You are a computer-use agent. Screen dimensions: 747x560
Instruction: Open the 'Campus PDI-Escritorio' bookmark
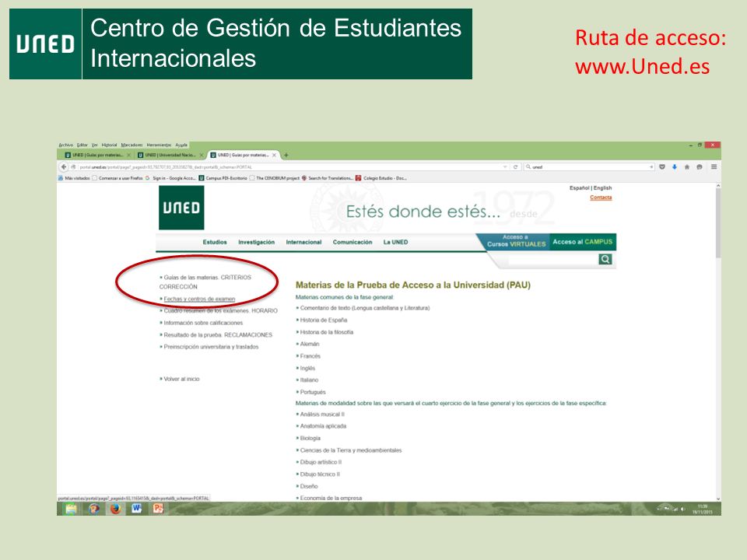pos(223,178)
